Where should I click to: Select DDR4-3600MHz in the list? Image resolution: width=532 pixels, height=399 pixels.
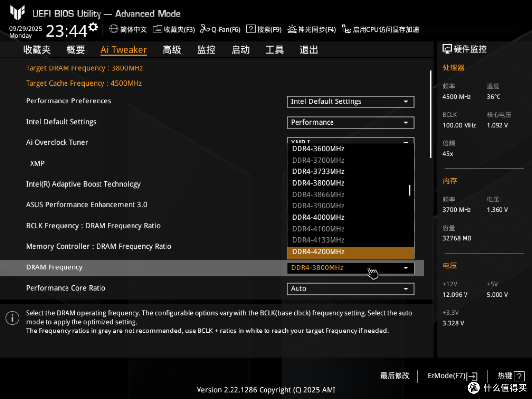tap(351, 149)
